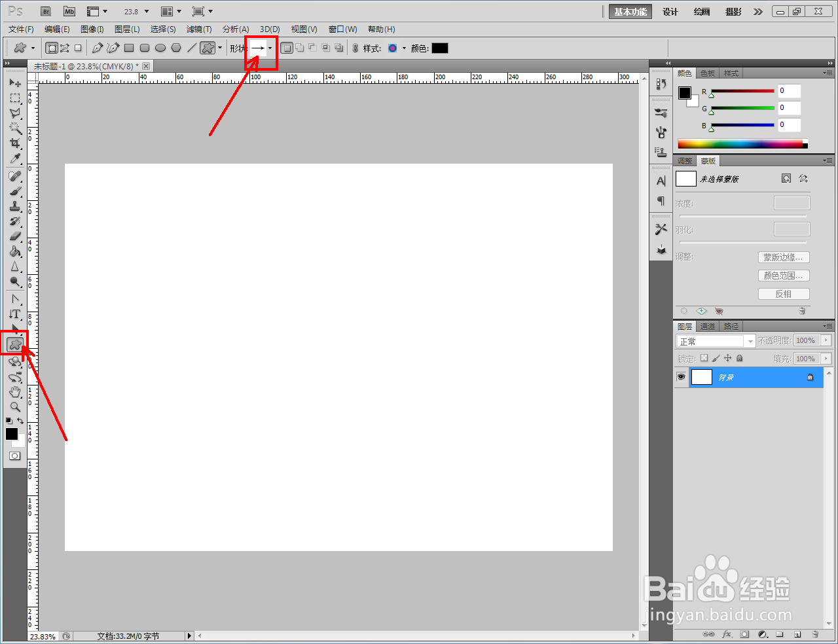Click the color spectrum ramp
This screenshot has width=838, height=644.
[x=742, y=144]
